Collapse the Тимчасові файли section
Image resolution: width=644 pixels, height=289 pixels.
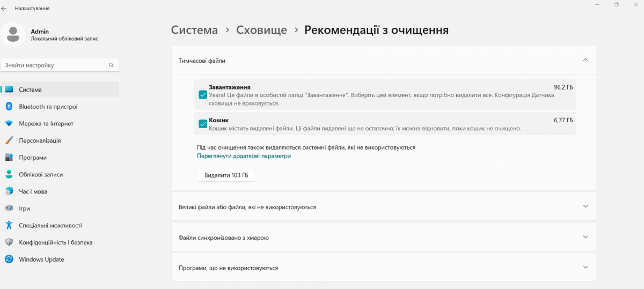coord(585,60)
